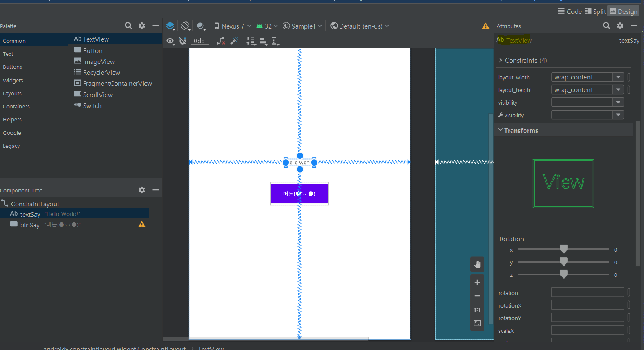Open the Default (en-us) locale dropdown
The image size is (644, 350).
point(360,26)
